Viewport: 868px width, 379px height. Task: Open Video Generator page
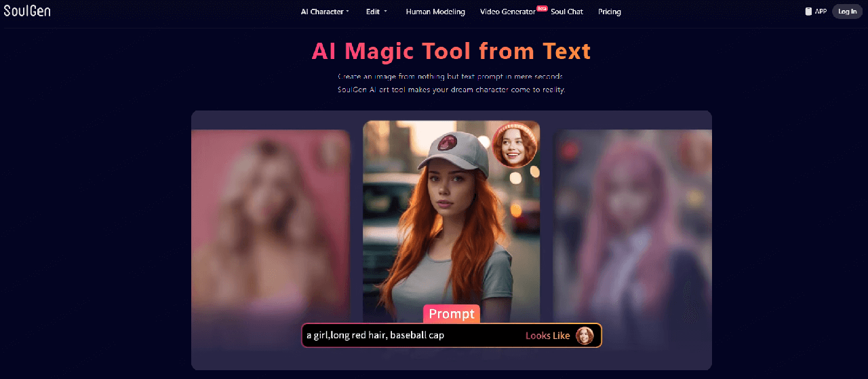coord(508,12)
